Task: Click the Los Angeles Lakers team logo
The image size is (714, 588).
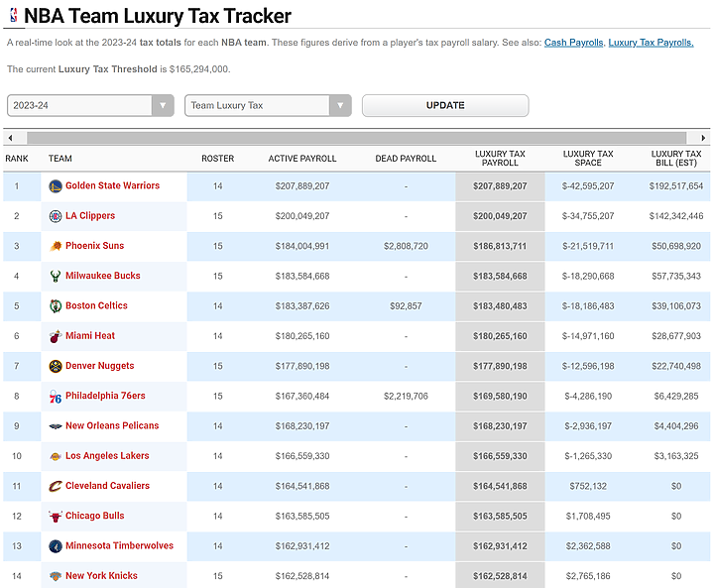Action: (x=56, y=456)
